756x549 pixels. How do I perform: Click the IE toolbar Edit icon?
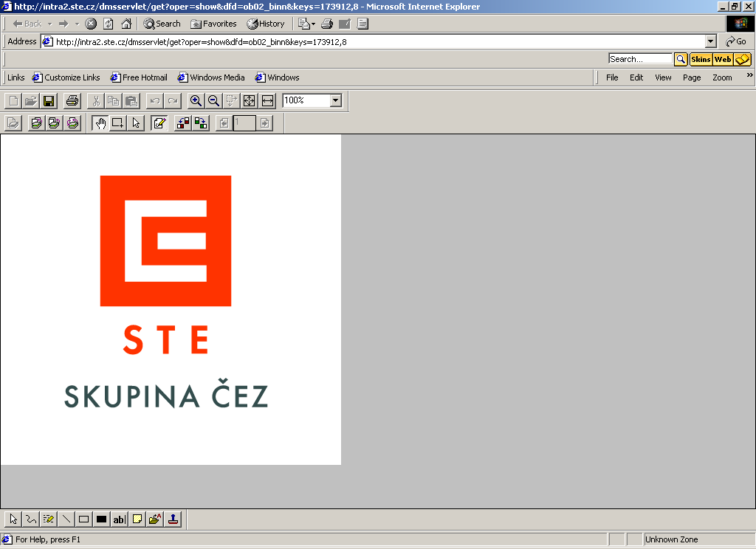[x=345, y=24]
